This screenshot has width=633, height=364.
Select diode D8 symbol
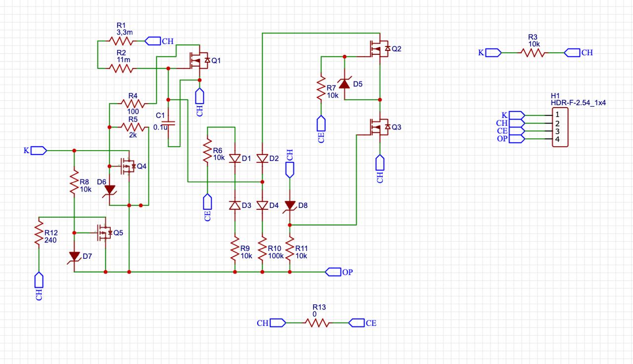[290, 205]
